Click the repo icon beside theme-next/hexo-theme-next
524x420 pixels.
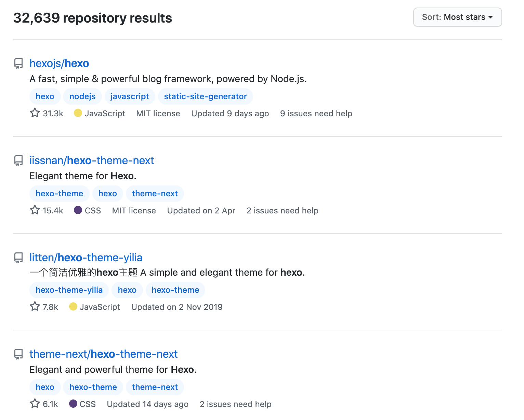point(18,354)
